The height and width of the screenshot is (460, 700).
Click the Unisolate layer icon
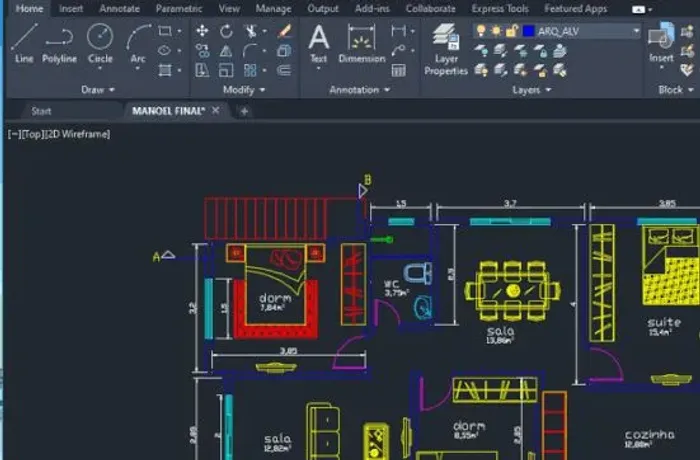[500, 70]
